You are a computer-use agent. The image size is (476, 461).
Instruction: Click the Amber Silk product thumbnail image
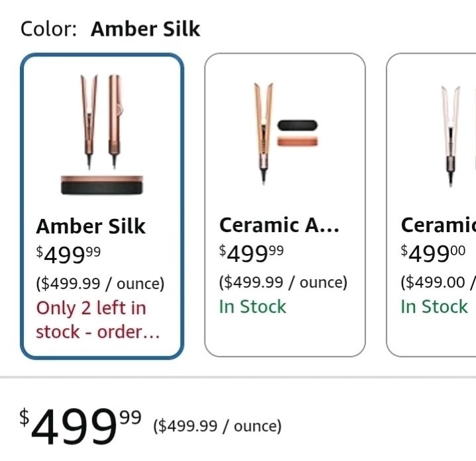click(102, 135)
